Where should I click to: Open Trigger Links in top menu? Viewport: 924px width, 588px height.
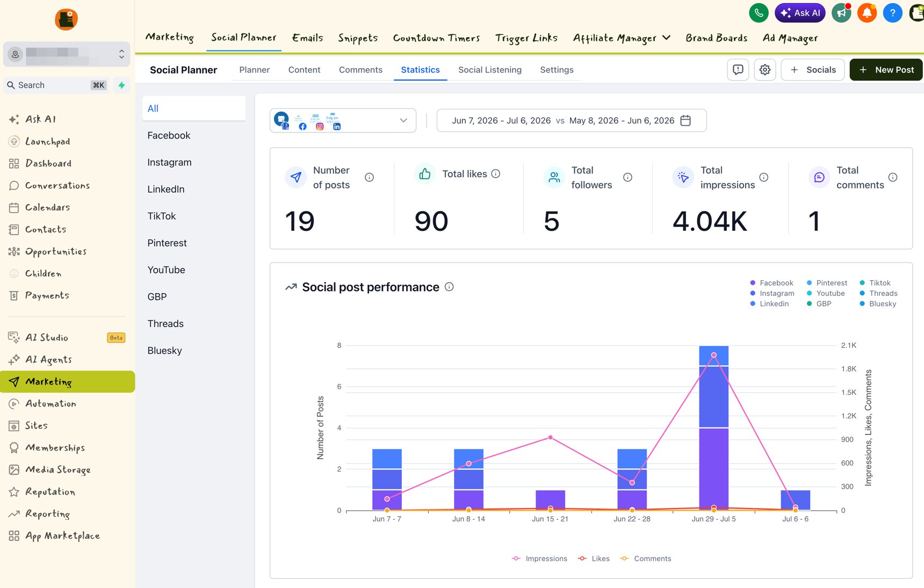[x=526, y=38]
